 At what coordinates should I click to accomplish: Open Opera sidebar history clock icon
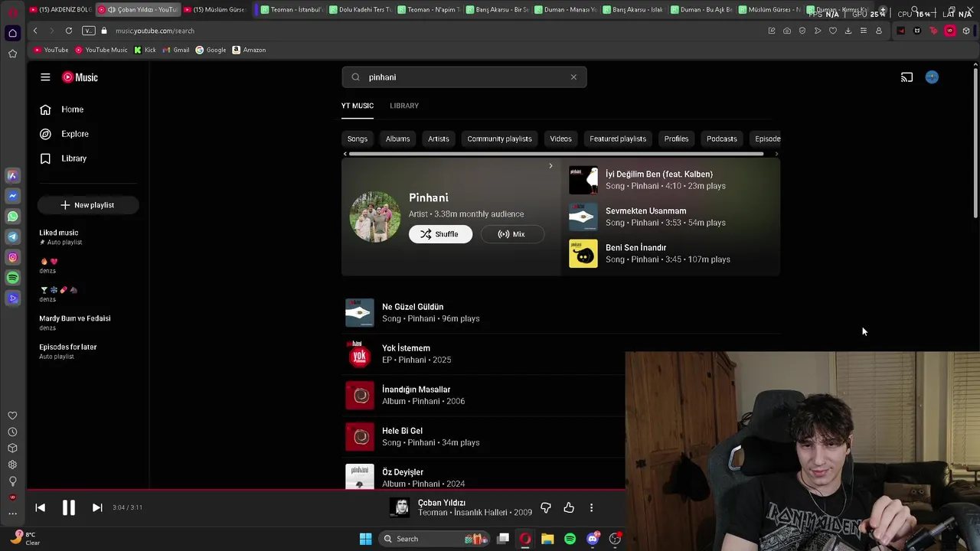[12, 432]
